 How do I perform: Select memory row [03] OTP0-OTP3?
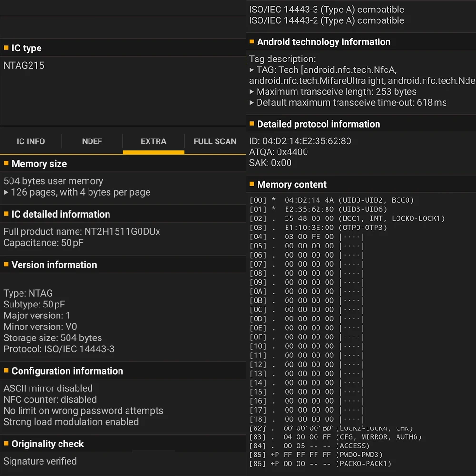pos(318,228)
